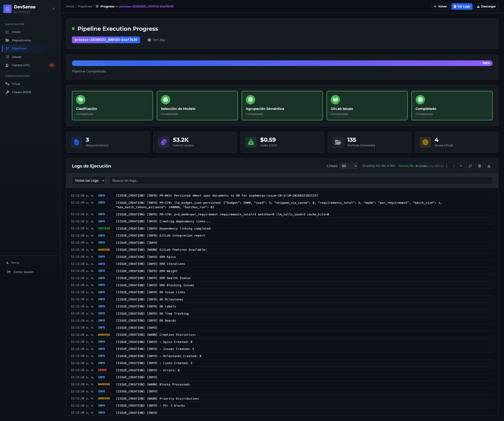Click the Pipelines breadcrumb link
This screenshot has width=504, height=421.
click(85, 7)
